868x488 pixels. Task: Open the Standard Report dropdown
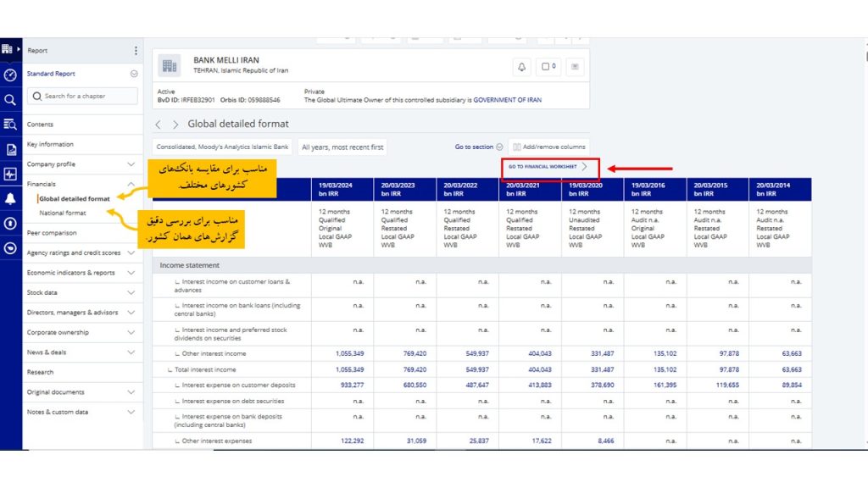(x=134, y=74)
